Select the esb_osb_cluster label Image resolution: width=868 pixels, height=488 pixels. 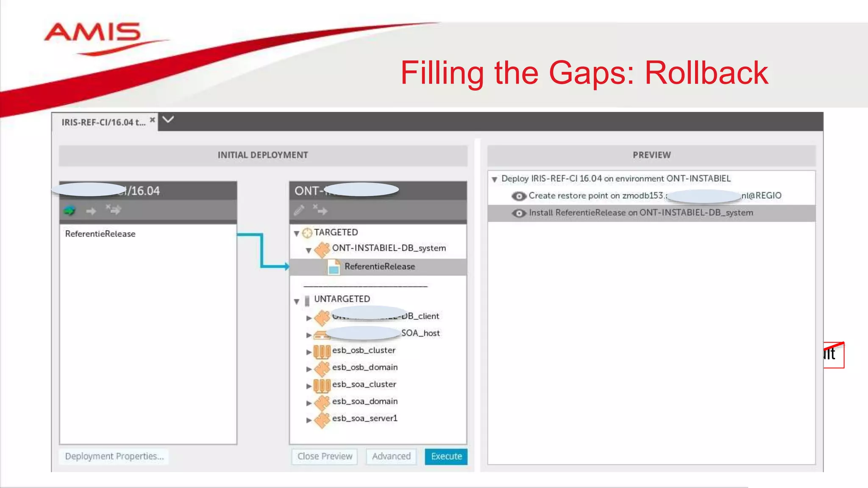[x=364, y=350]
